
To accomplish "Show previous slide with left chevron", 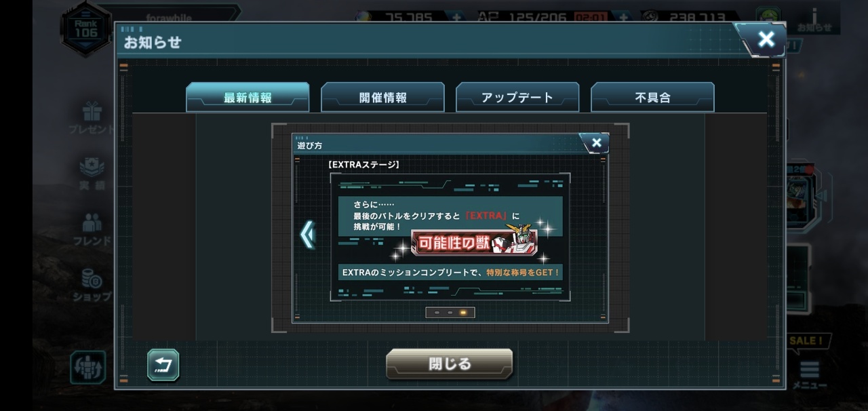I will tap(307, 235).
